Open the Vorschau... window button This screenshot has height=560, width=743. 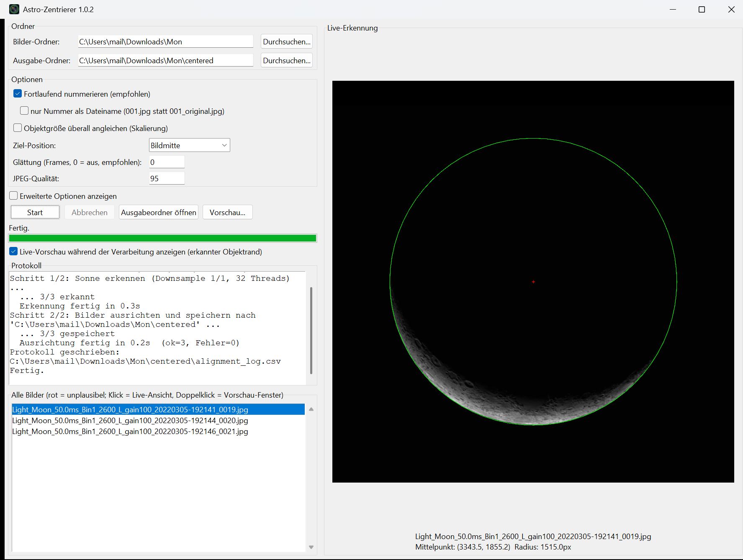[x=227, y=212]
